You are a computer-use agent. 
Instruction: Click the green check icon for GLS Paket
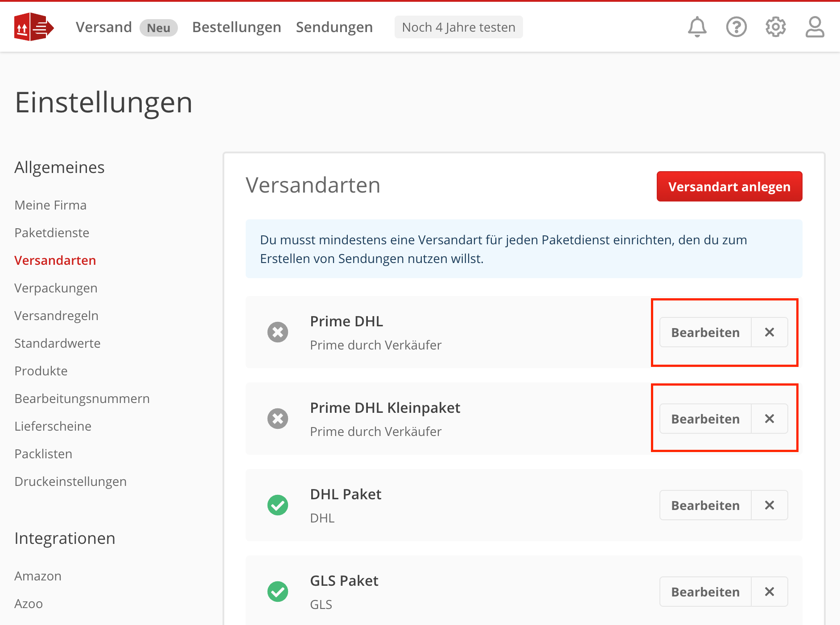[278, 592]
